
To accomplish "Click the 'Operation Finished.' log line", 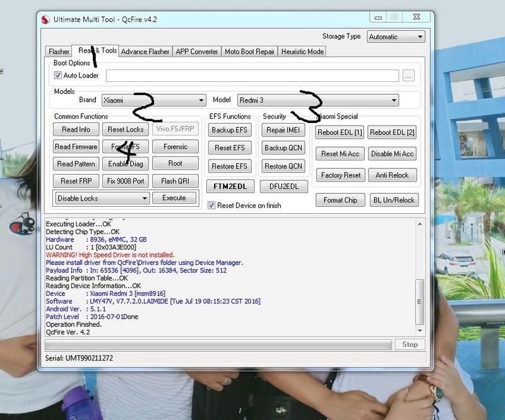I will tap(74, 324).
